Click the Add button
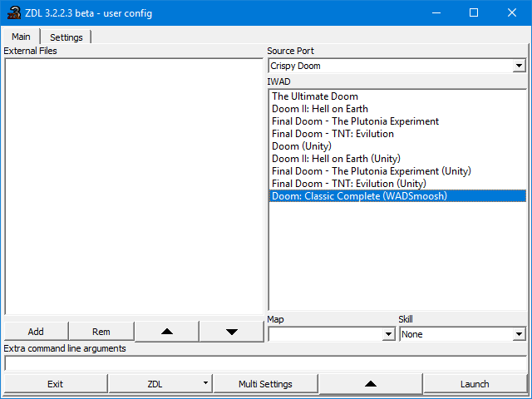This screenshot has width=532, height=399. (x=36, y=332)
